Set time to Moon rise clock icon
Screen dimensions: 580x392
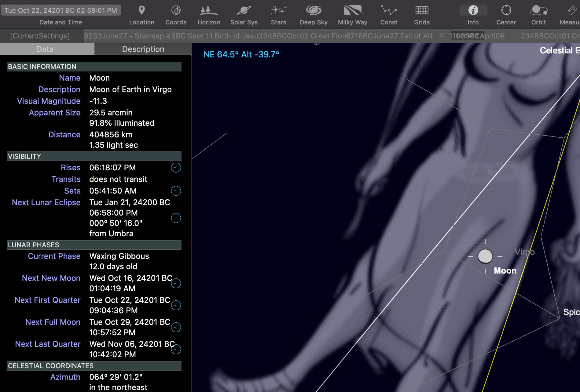coord(176,168)
